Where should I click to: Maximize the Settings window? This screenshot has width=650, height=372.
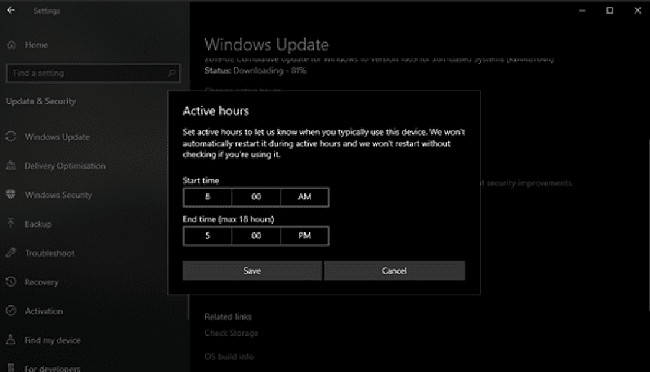(609, 10)
